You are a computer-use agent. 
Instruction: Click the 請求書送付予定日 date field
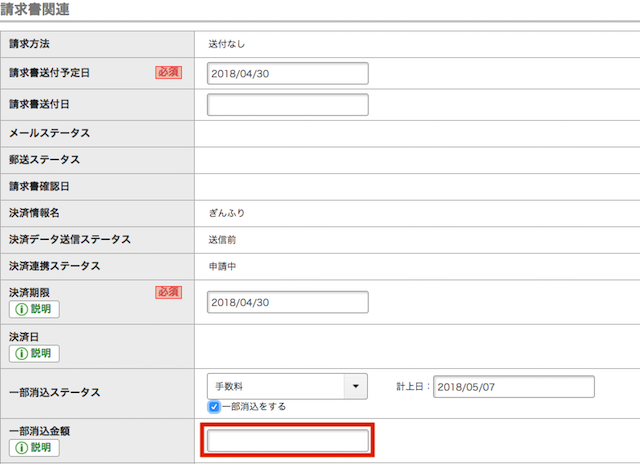pyautogui.click(x=288, y=73)
